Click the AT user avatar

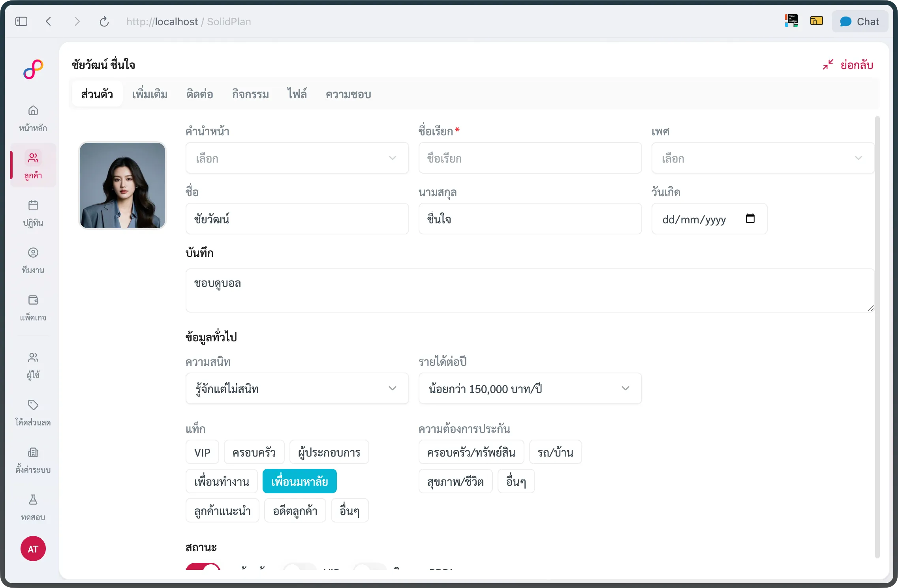[x=33, y=549]
